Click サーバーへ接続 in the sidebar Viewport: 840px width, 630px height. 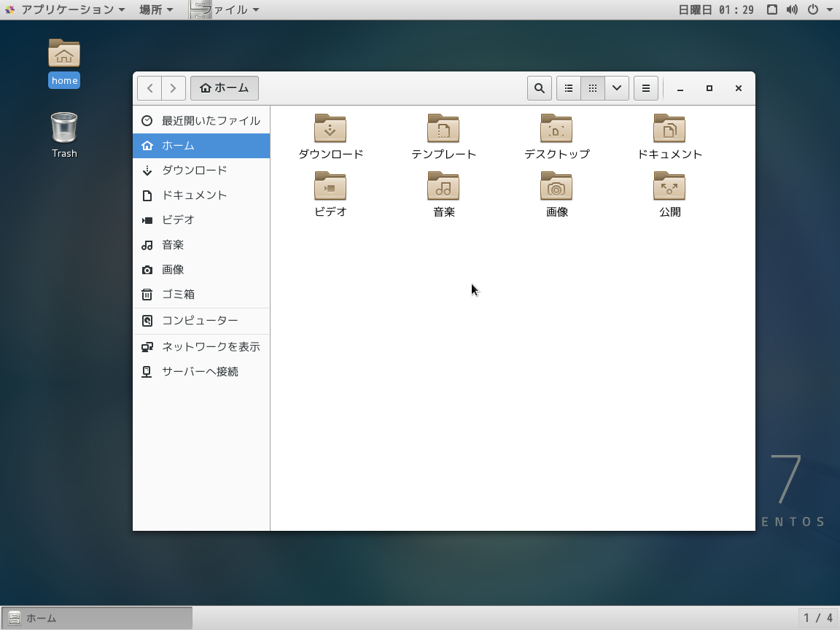point(201,372)
